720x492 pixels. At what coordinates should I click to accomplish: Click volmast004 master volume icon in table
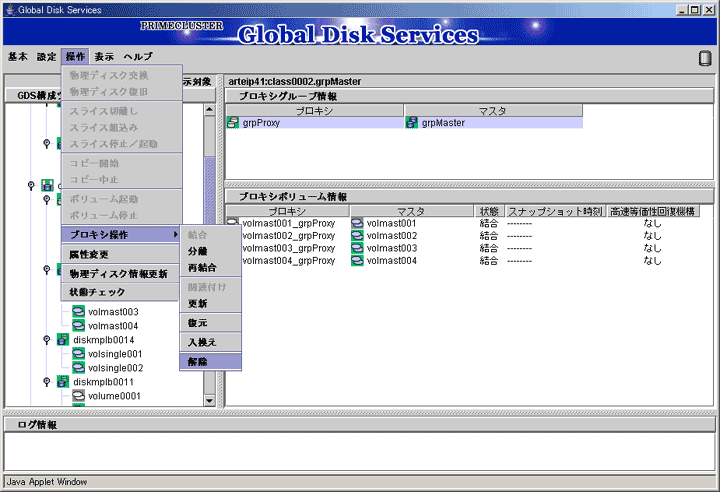[x=357, y=260]
